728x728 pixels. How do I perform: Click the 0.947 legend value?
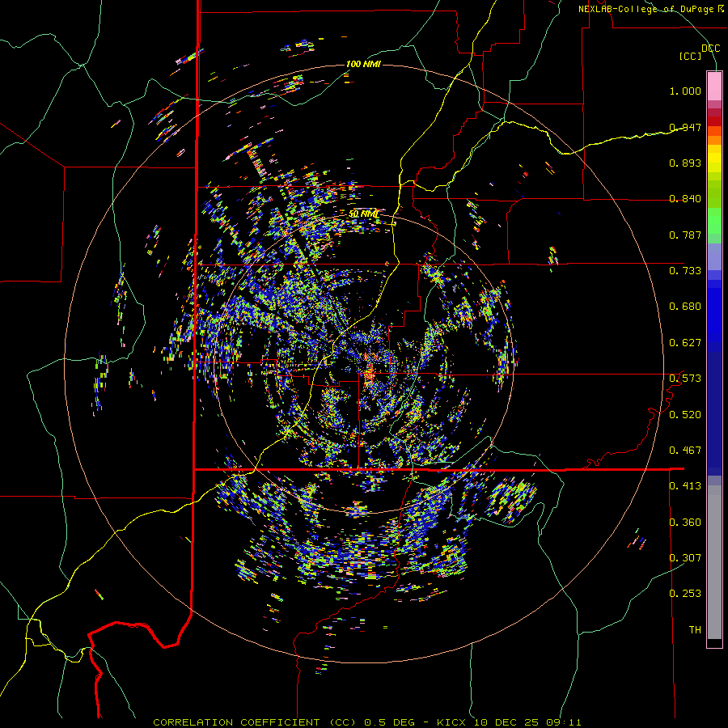(x=685, y=127)
